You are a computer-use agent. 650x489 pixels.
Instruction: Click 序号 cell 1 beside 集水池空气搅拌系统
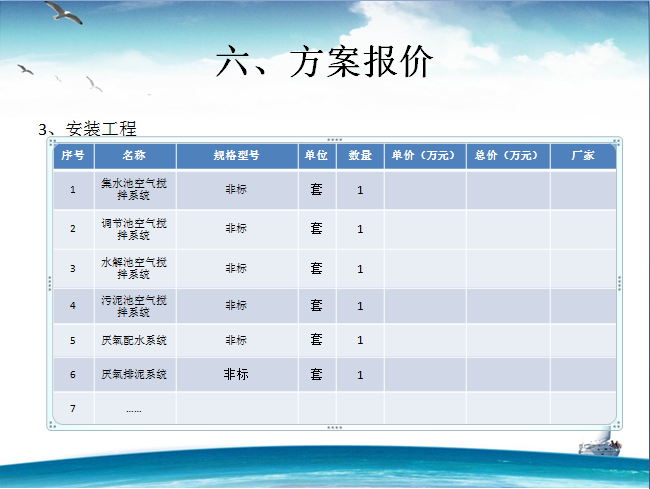(x=73, y=190)
